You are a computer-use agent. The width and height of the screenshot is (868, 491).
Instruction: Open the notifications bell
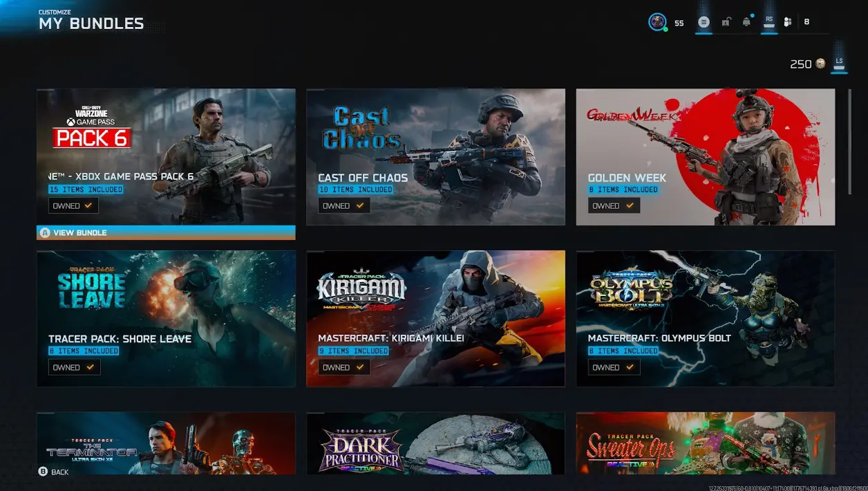pyautogui.click(x=746, y=22)
